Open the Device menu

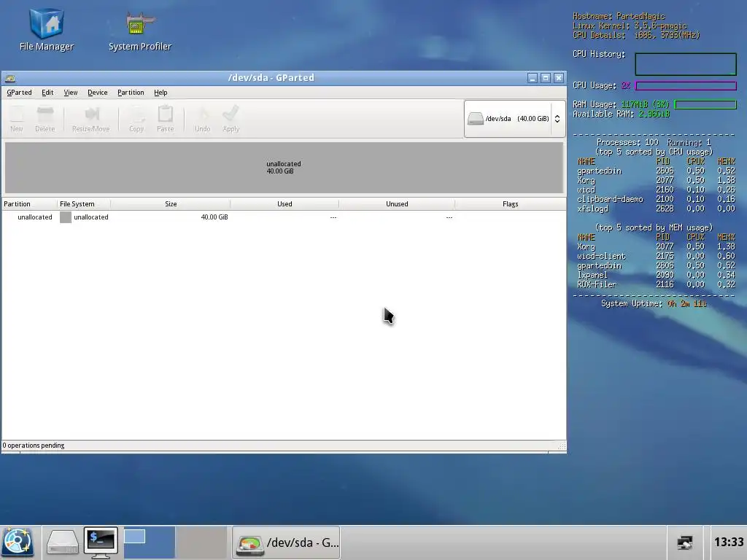tap(97, 93)
